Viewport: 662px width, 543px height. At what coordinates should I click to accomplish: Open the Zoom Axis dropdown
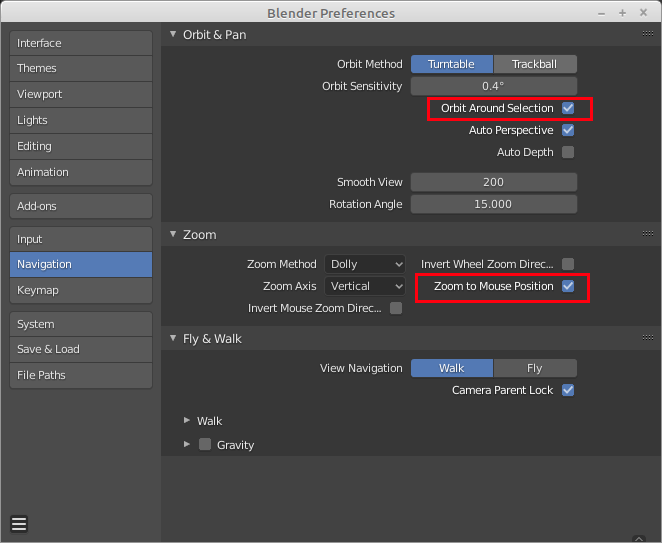(x=365, y=286)
